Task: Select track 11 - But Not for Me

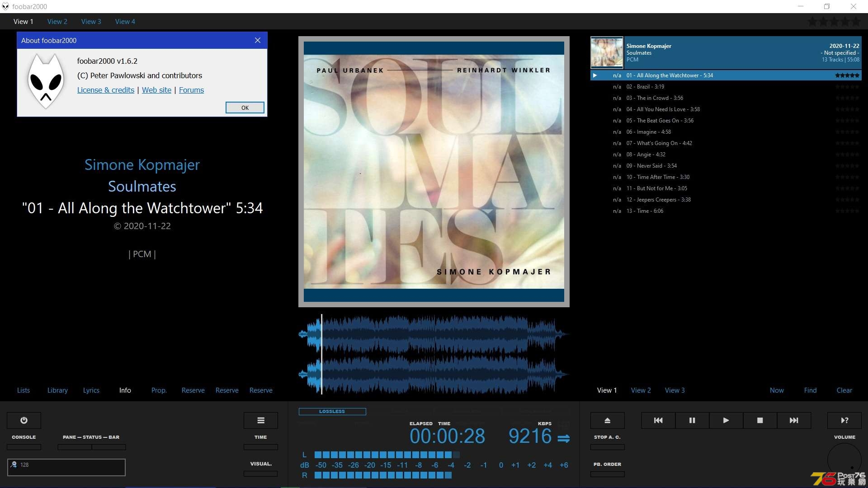Action: pos(726,188)
